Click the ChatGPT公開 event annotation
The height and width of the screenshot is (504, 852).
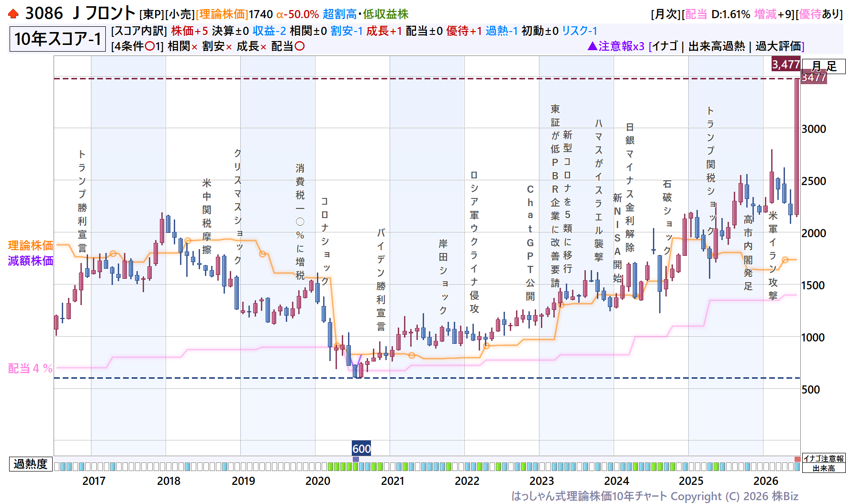click(530, 243)
